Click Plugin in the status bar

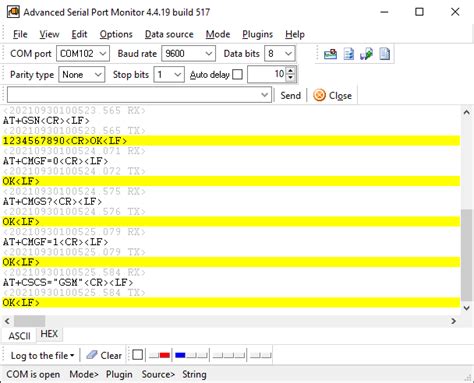pyautogui.click(x=119, y=374)
